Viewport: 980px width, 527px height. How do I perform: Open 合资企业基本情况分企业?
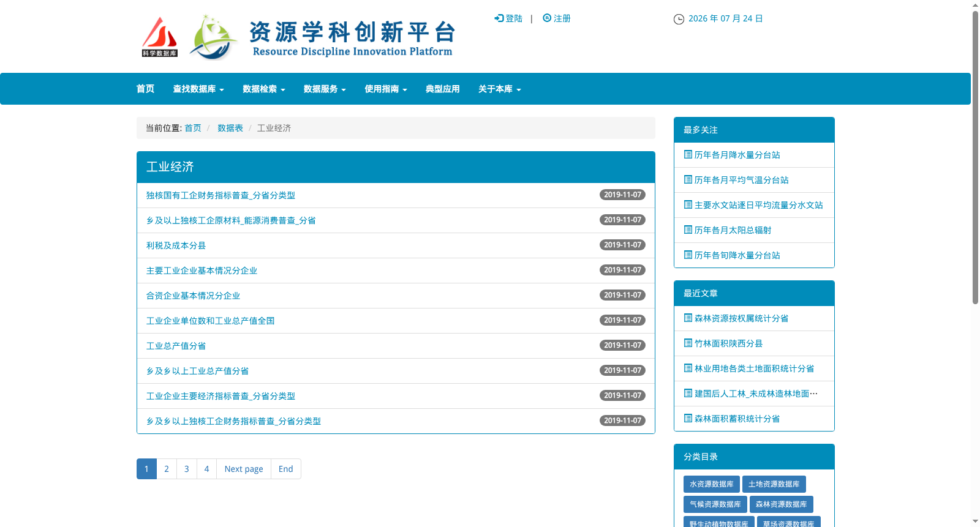click(193, 296)
